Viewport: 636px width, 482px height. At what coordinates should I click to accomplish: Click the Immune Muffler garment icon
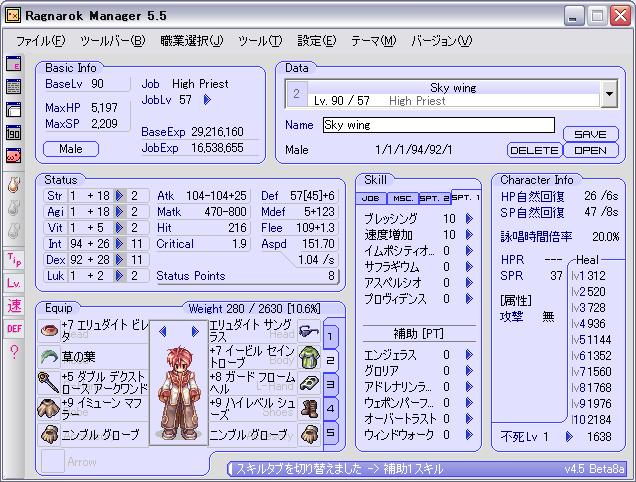point(49,409)
